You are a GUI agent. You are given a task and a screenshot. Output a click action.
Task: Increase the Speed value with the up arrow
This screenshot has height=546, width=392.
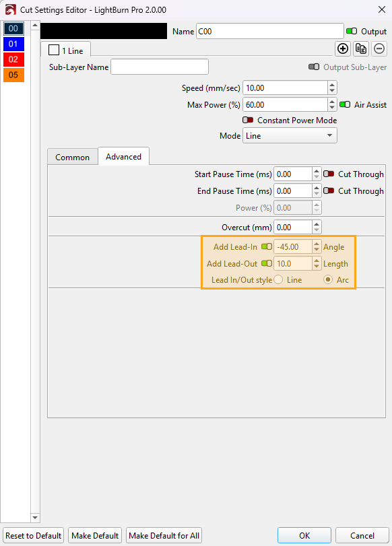[332, 85]
